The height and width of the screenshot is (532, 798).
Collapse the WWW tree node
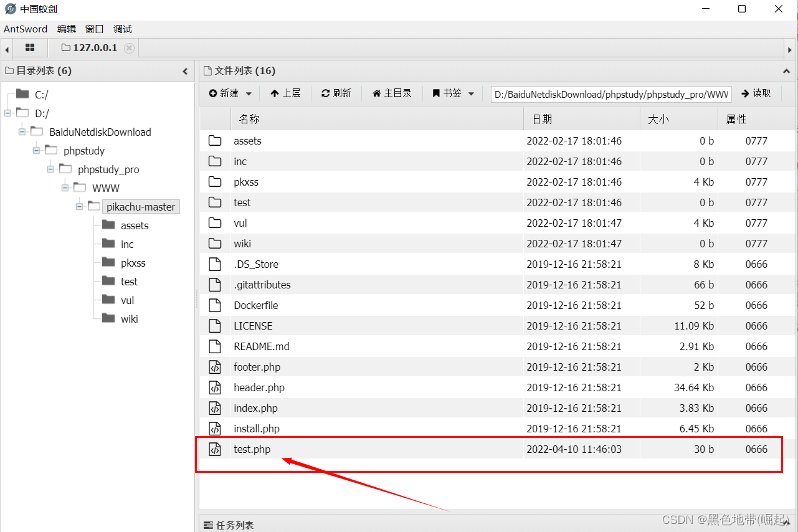click(x=65, y=188)
